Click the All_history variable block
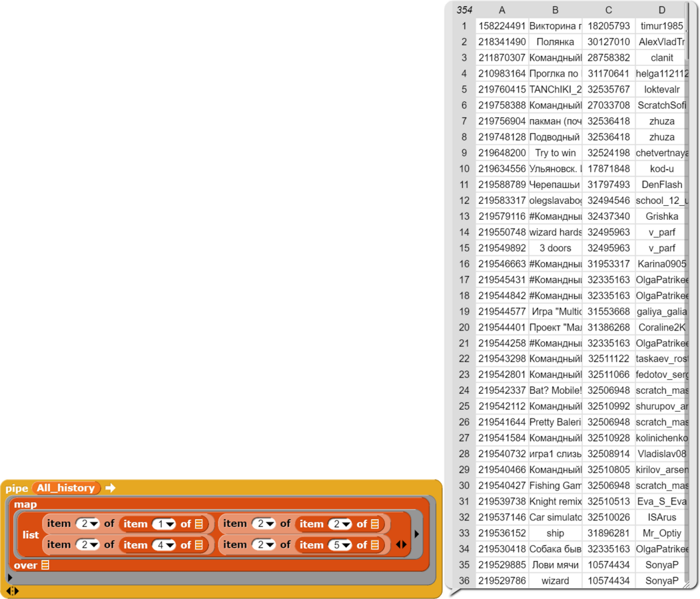 click(66, 488)
